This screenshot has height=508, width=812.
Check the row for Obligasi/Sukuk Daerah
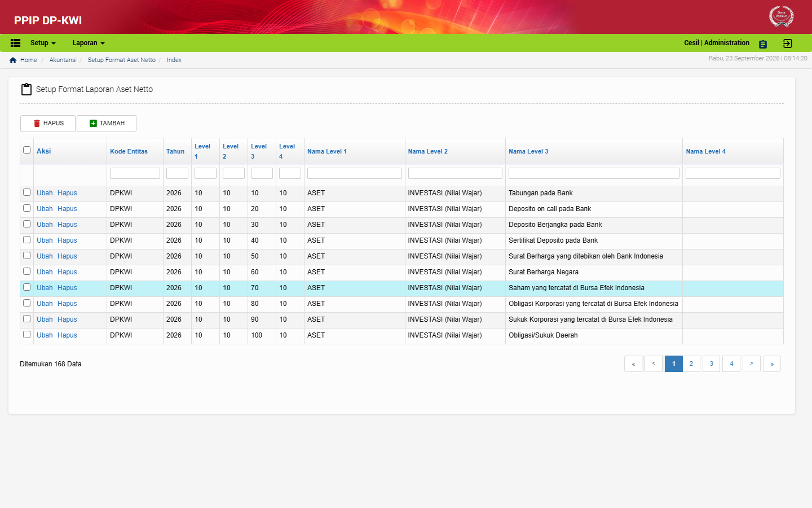click(27, 335)
